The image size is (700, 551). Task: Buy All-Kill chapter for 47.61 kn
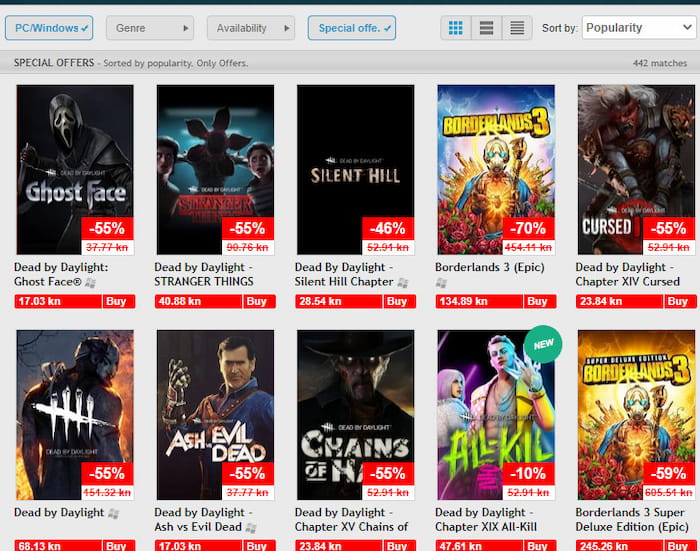pyautogui.click(x=496, y=546)
